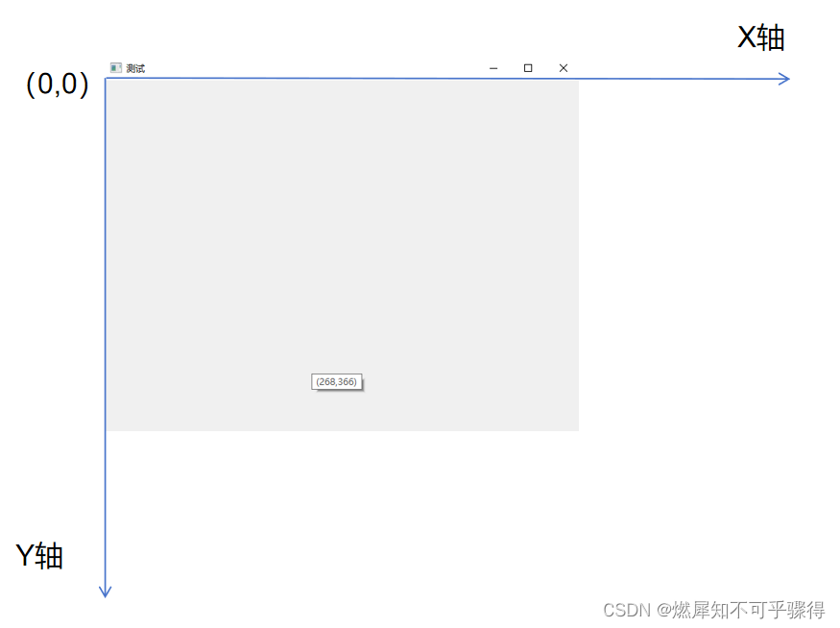Viewport: 840px width, 628px height.
Task: Click the Y轴 axis label
Action: click(x=40, y=556)
